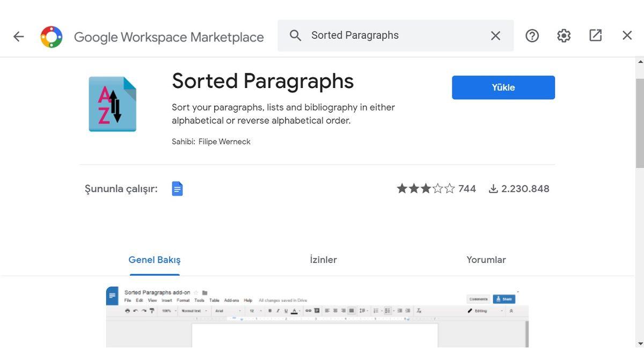The height and width of the screenshot is (362, 644).
Task: Click the back arrow icon
Action: click(x=18, y=35)
